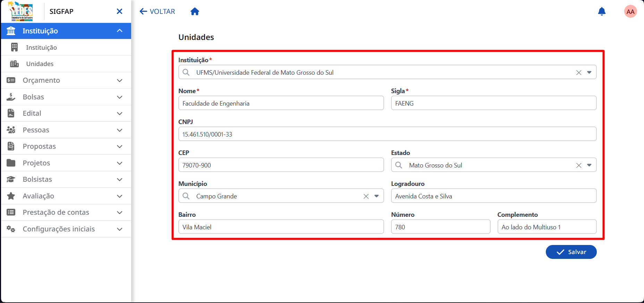Click the Nome input field
The width and height of the screenshot is (644, 303).
coord(281,103)
